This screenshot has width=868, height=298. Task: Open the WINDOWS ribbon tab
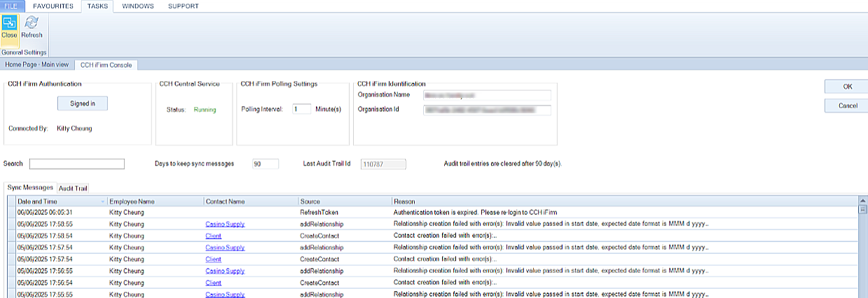coord(139,6)
